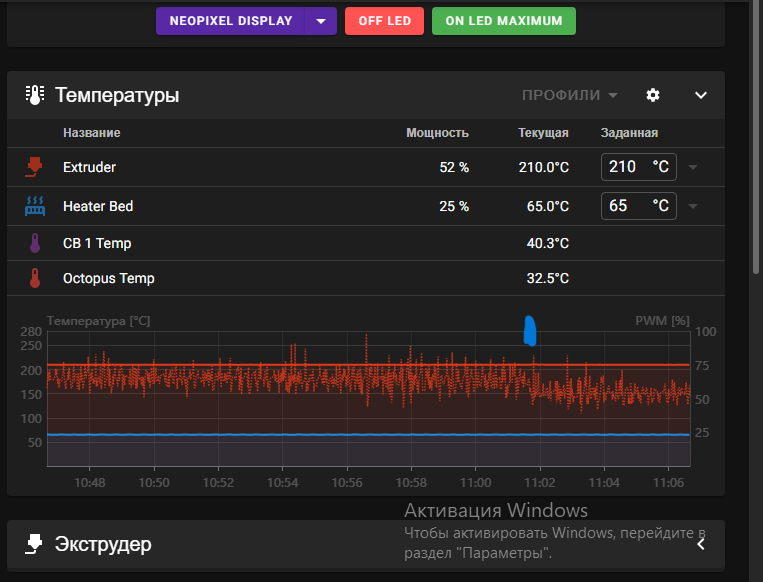Open the Профили dropdown menu
The height and width of the screenshot is (582, 763).
click(x=569, y=95)
